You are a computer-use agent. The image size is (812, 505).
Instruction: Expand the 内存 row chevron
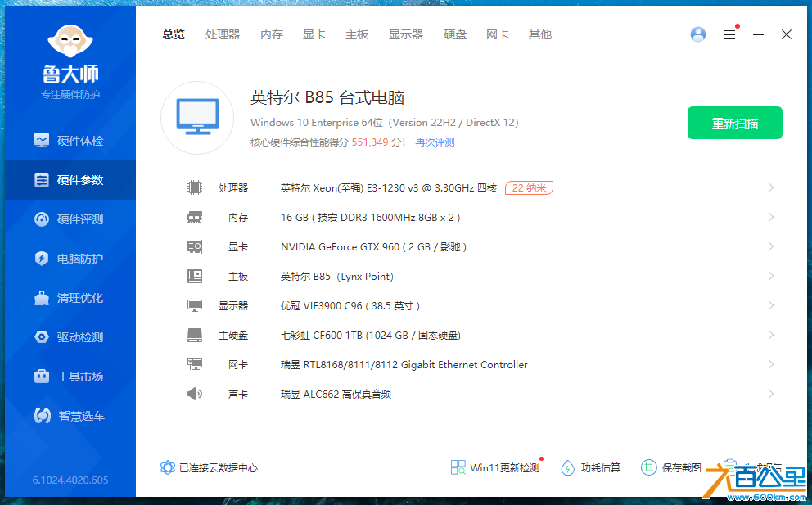[x=770, y=217]
